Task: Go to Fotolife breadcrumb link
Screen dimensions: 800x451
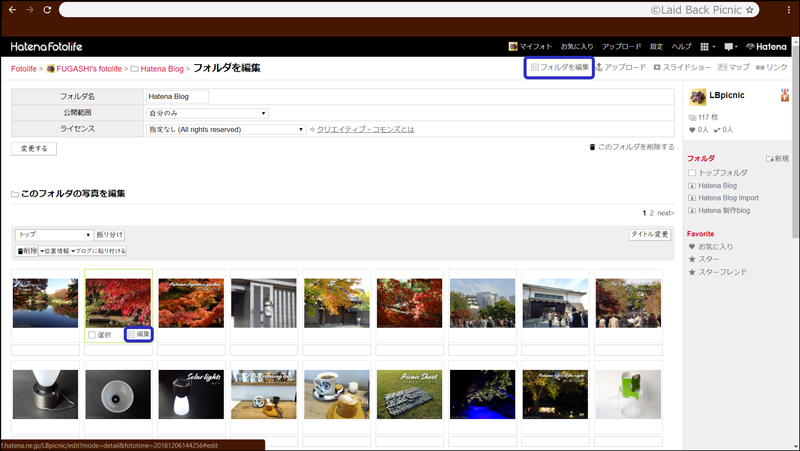Action: point(24,69)
